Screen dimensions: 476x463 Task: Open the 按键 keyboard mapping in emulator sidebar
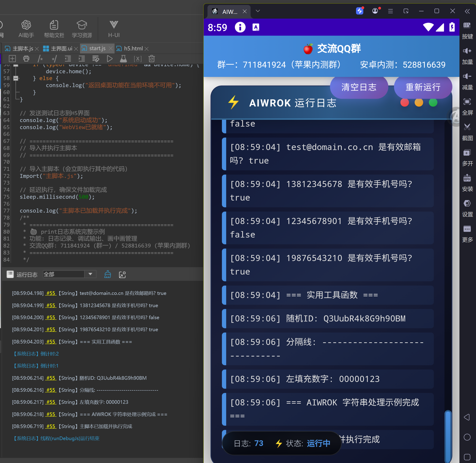[467, 31]
